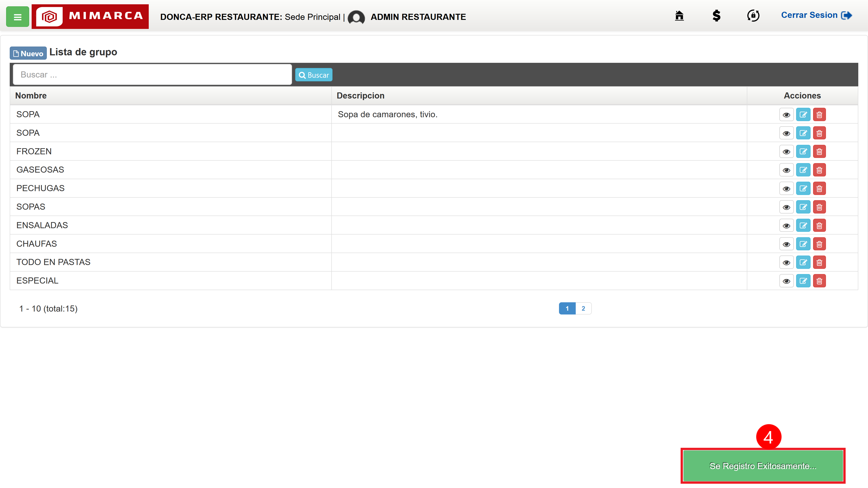View the CHAUFAS group details

point(786,244)
